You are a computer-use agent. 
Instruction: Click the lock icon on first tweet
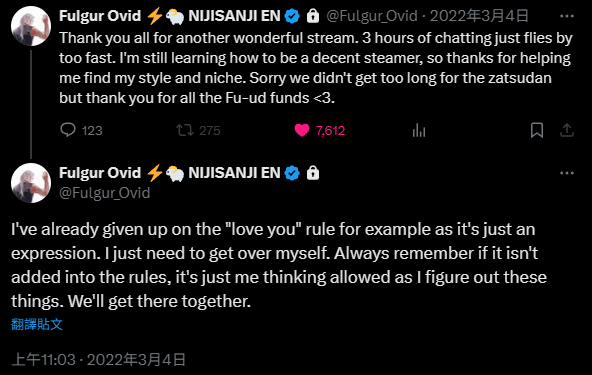pos(313,16)
